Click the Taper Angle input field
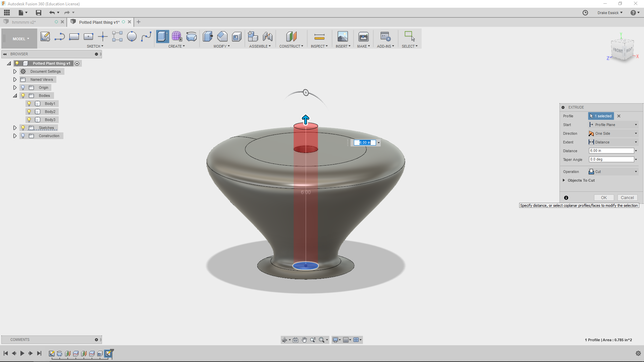Viewport: 644px width, 362px height. pyautogui.click(x=611, y=160)
